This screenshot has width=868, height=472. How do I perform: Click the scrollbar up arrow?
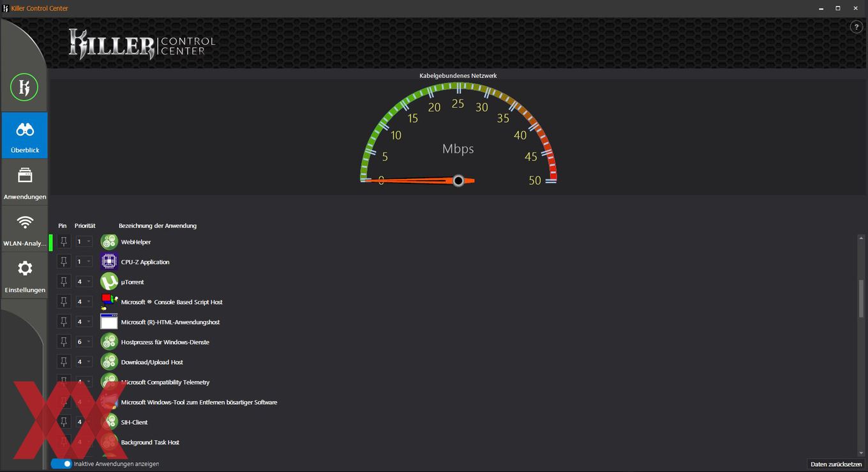862,238
